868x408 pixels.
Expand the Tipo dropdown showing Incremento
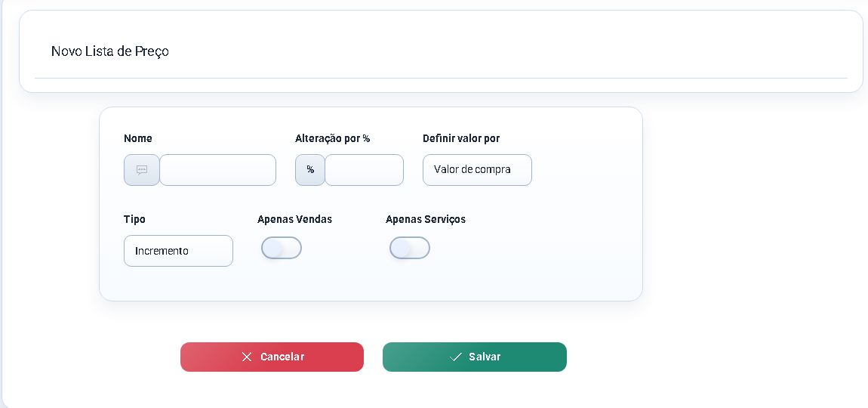point(178,251)
